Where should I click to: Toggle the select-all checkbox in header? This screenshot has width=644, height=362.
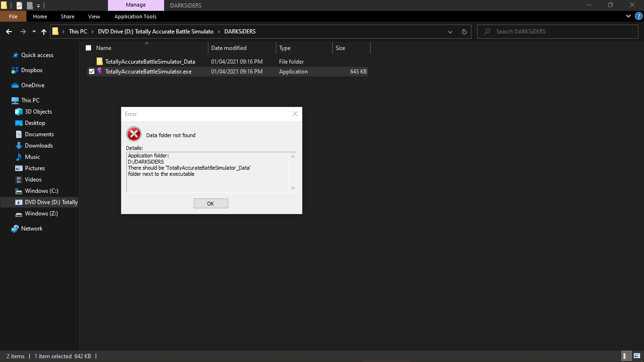pos(88,48)
